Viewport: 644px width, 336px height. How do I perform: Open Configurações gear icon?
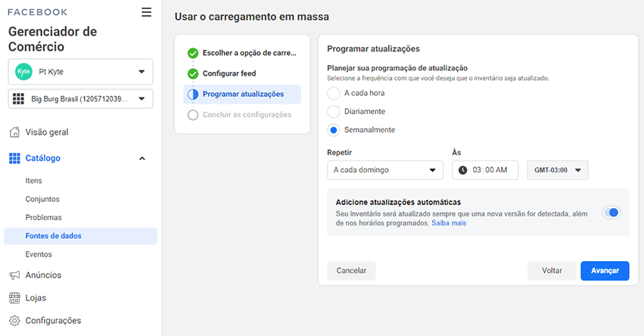[x=14, y=320]
